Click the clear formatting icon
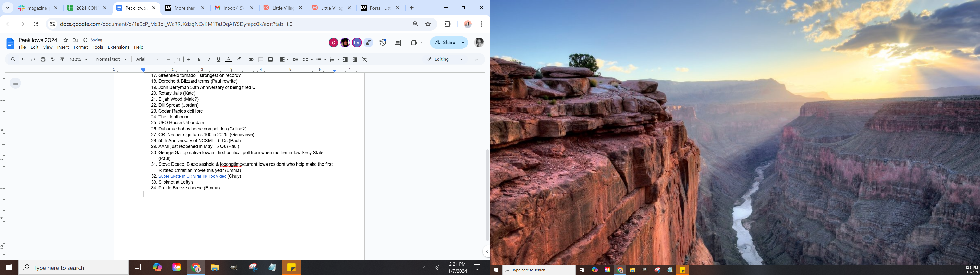Screen dimensions: 980x275 click(364, 59)
